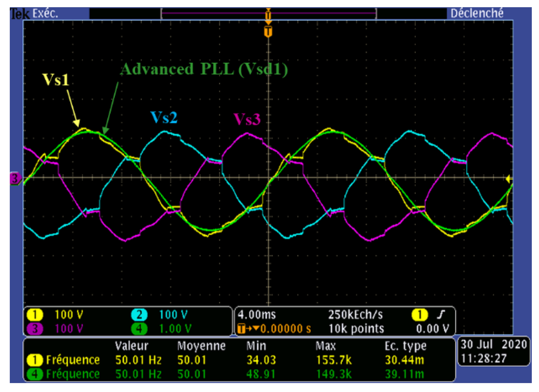Click the record view bar at top
This screenshot has width=539, height=392.
tap(268, 13)
